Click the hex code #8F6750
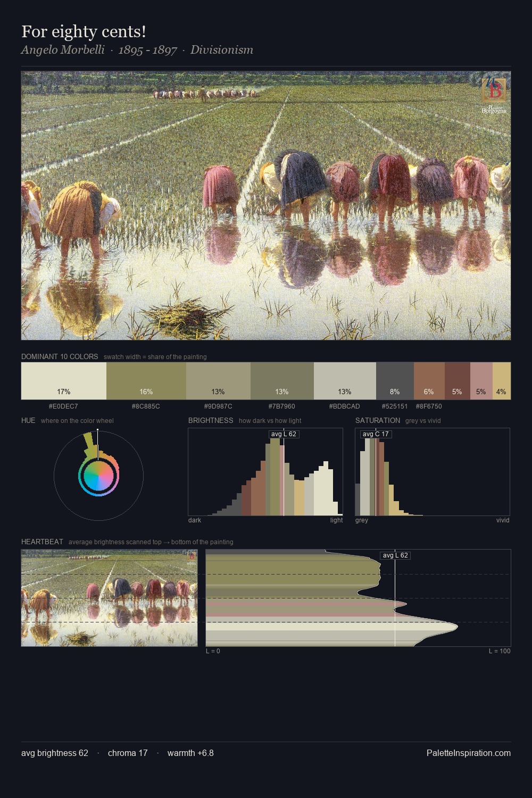 coord(429,406)
